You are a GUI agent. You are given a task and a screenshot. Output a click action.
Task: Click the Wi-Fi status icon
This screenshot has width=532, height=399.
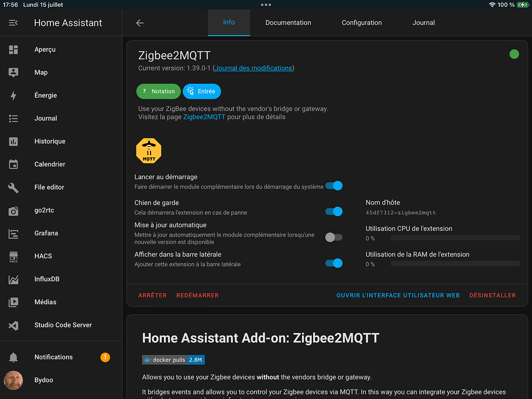point(492,5)
